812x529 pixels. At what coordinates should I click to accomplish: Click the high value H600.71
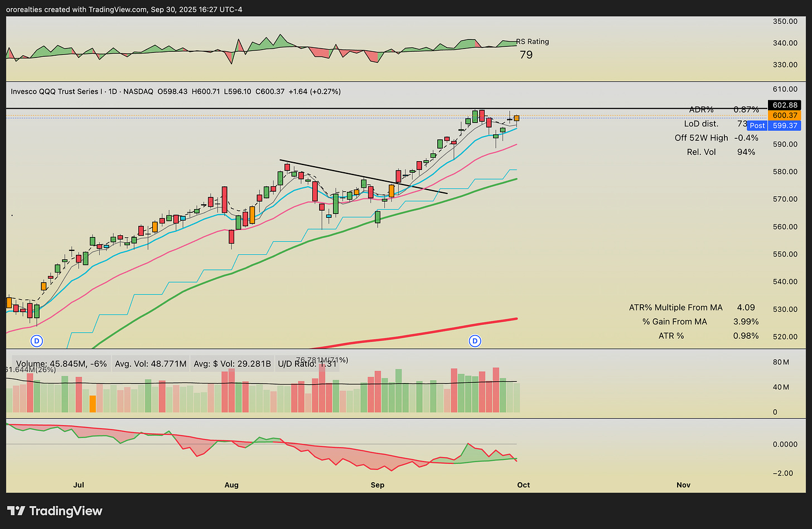[x=206, y=91]
